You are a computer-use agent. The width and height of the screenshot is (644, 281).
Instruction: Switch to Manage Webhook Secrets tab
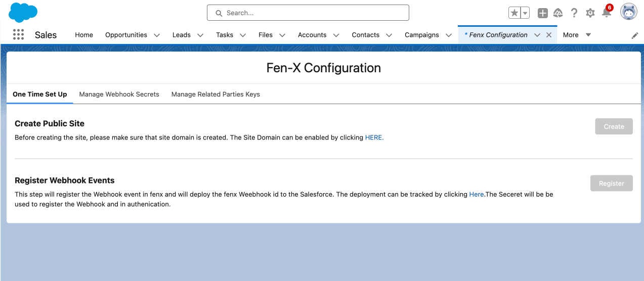119,94
